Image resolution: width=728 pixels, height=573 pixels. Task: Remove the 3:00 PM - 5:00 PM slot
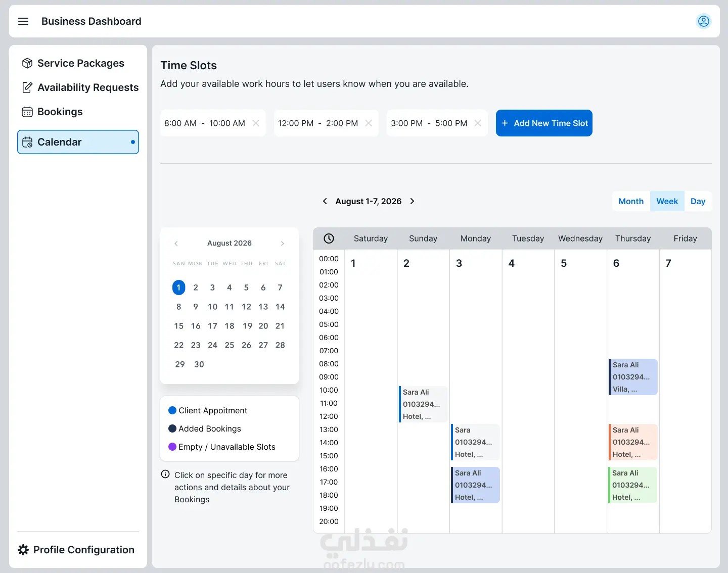(x=478, y=123)
